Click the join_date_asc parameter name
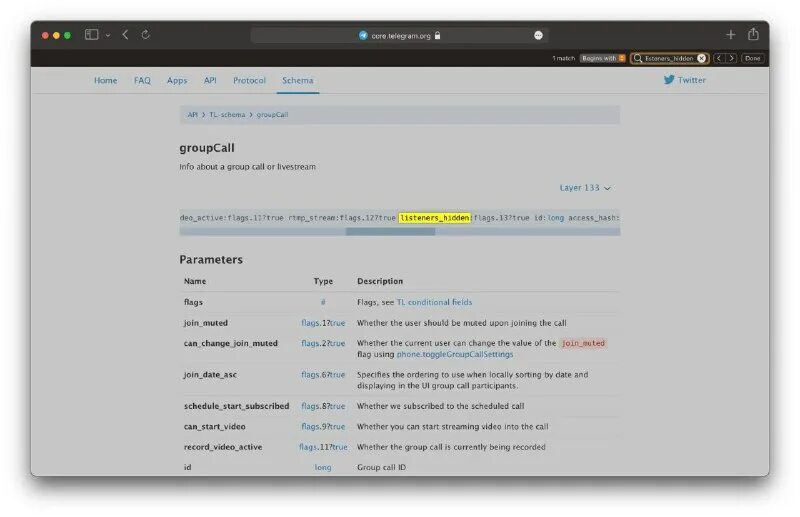This screenshot has height=517, width=800. [210, 375]
